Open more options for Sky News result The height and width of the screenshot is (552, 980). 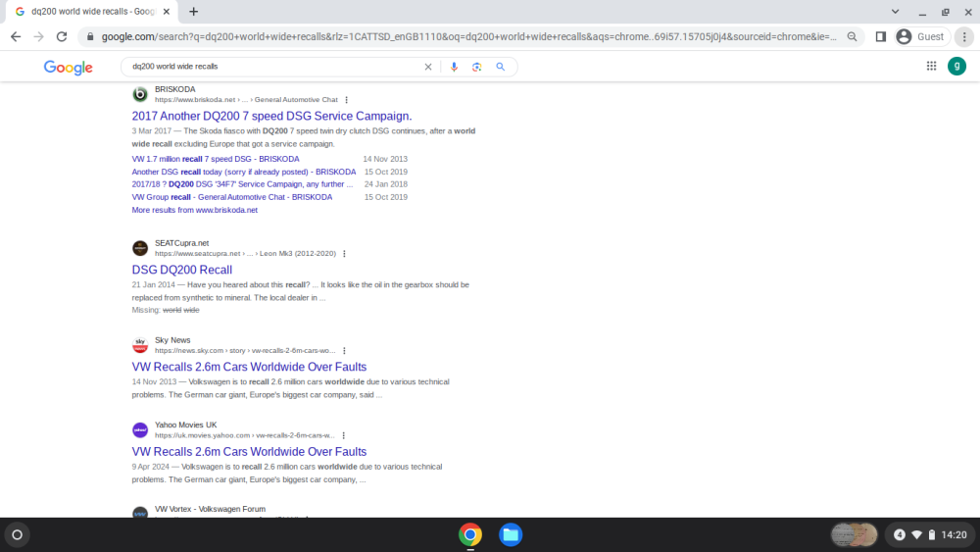(x=344, y=351)
